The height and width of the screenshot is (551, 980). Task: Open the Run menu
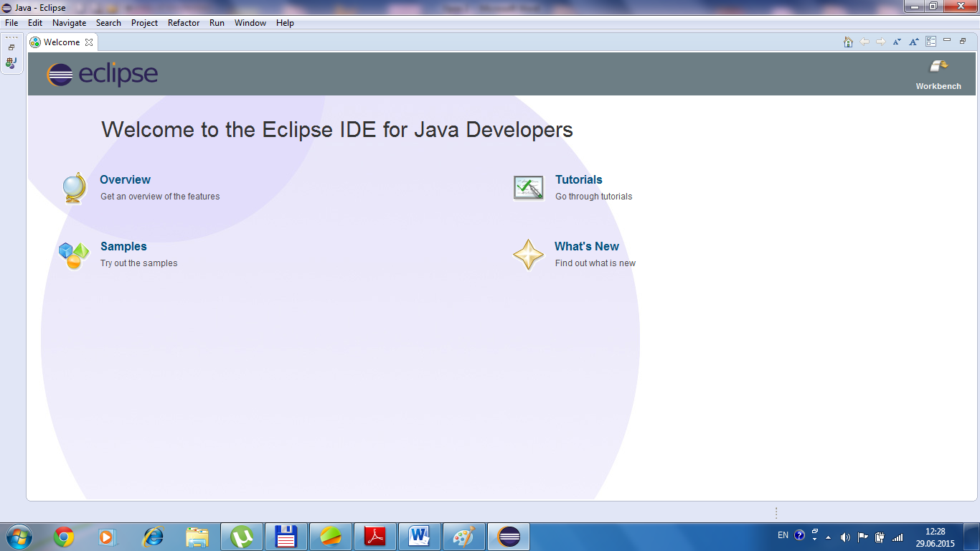click(217, 23)
